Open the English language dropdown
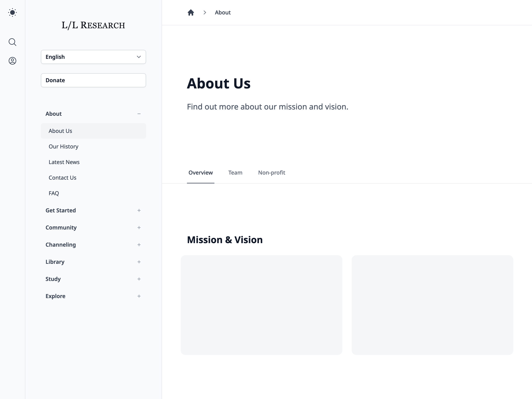The image size is (532, 399). [x=93, y=57]
